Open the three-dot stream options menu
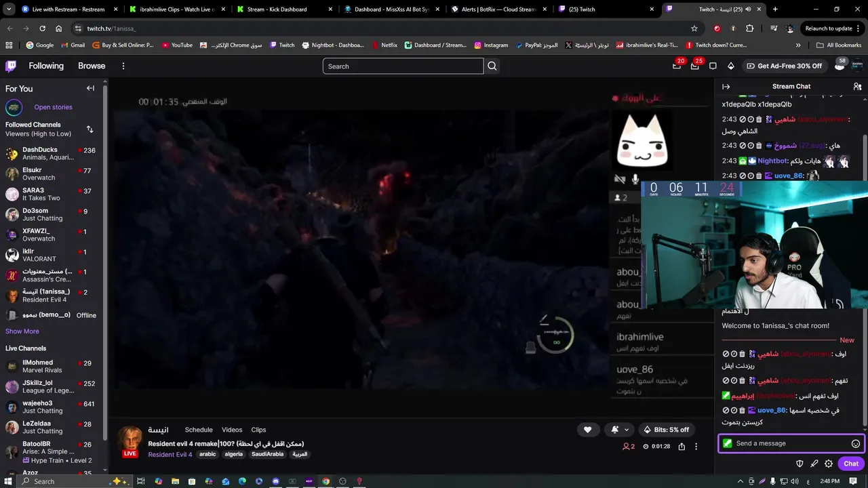The image size is (868, 488). pos(696,446)
